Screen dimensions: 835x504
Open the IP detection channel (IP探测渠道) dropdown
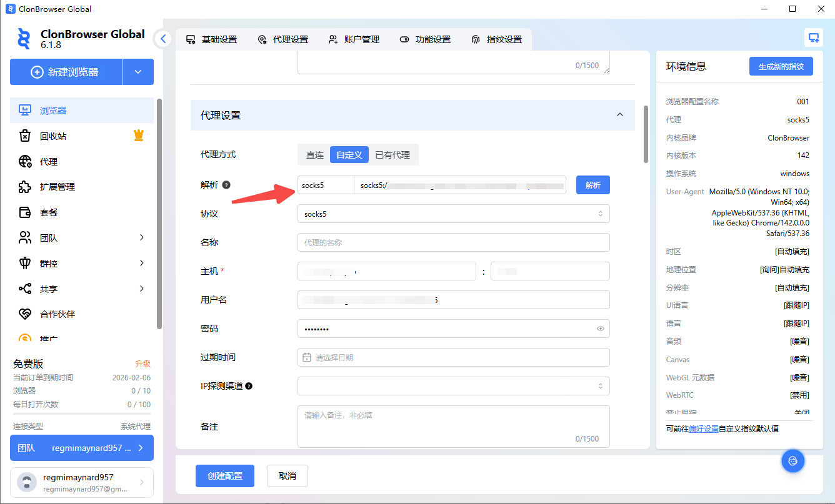tap(453, 386)
